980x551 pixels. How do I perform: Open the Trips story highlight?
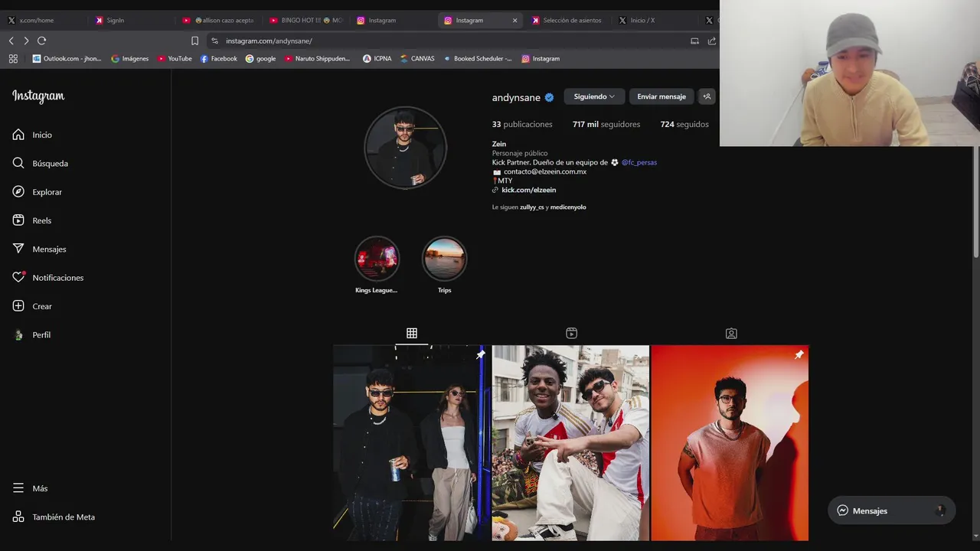coord(444,259)
